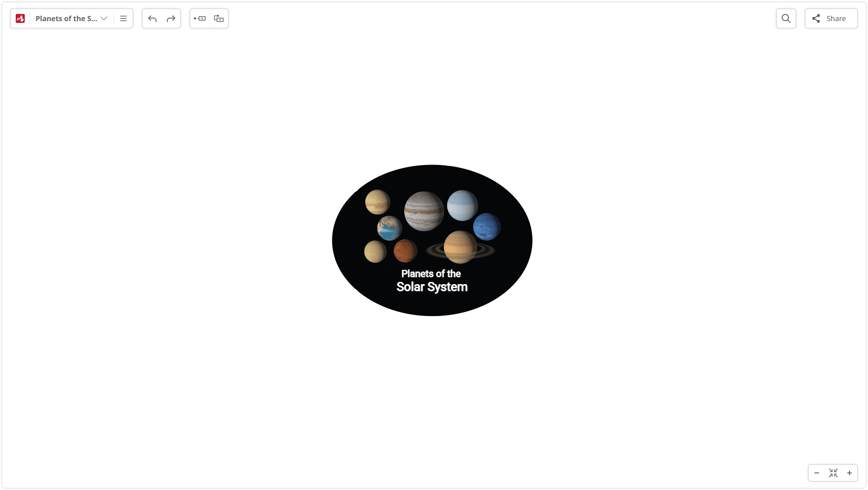Screen dimensions: 868x490
Task: Click the 'Planets of the S...' title text
Action: pos(66,18)
